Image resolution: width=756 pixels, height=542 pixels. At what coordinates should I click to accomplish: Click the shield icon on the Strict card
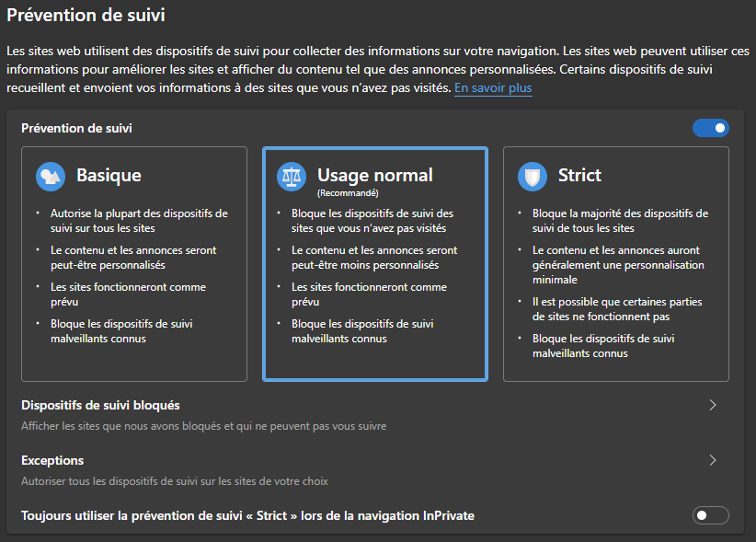533,176
